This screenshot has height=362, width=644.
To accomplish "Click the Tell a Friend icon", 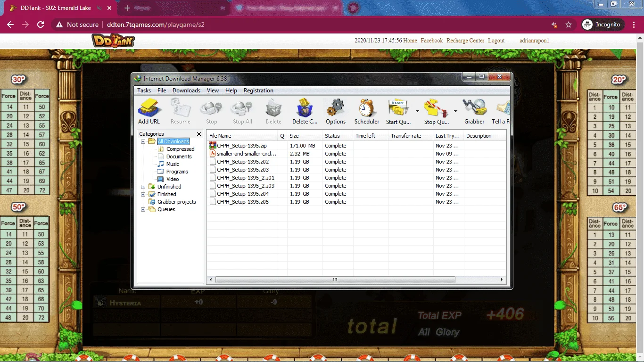I will 501,112.
